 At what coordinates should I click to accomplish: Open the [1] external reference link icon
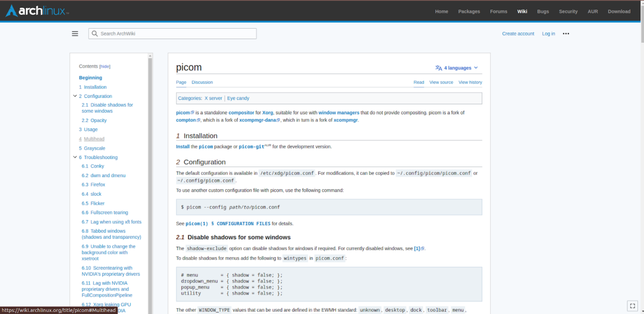tap(422, 248)
